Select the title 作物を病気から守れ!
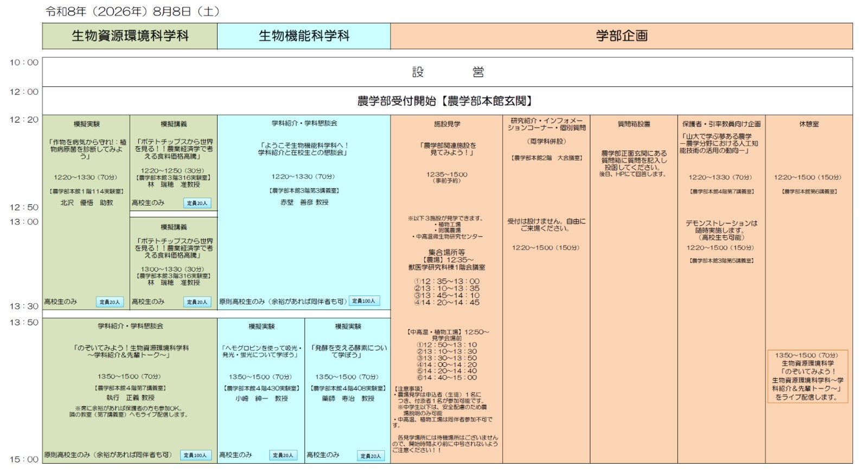868x474 pixels. pyautogui.click(x=86, y=149)
